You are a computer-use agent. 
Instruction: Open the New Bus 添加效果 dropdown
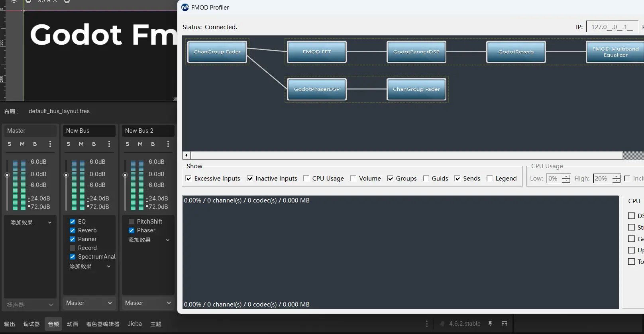point(89,266)
